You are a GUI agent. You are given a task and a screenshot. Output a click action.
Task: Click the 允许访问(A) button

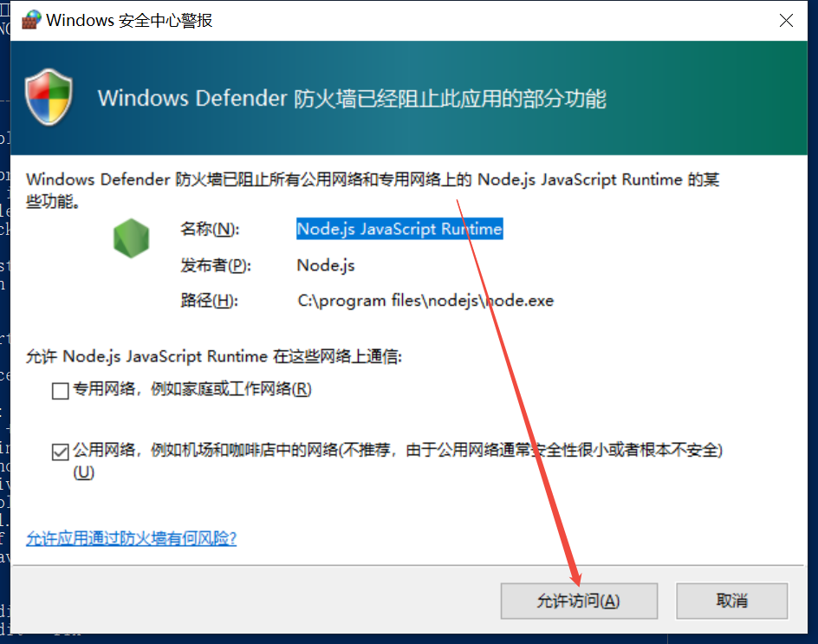[x=579, y=602]
